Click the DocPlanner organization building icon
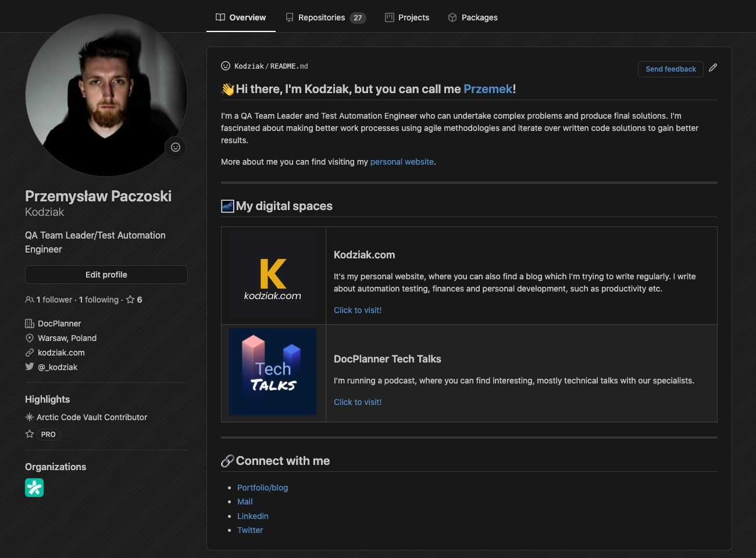 [x=30, y=324]
